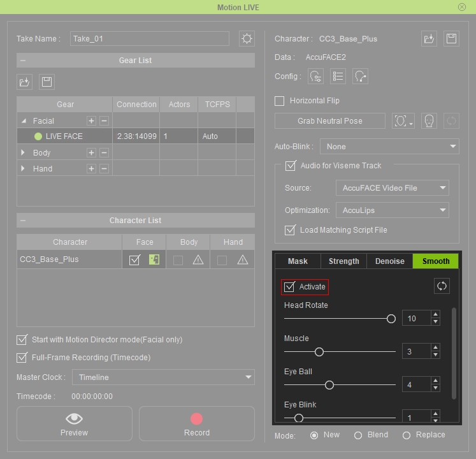Screen dimensions: 476x459
Task: Click the Take Name input field
Action: pyautogui.click(x=150, y=39)
